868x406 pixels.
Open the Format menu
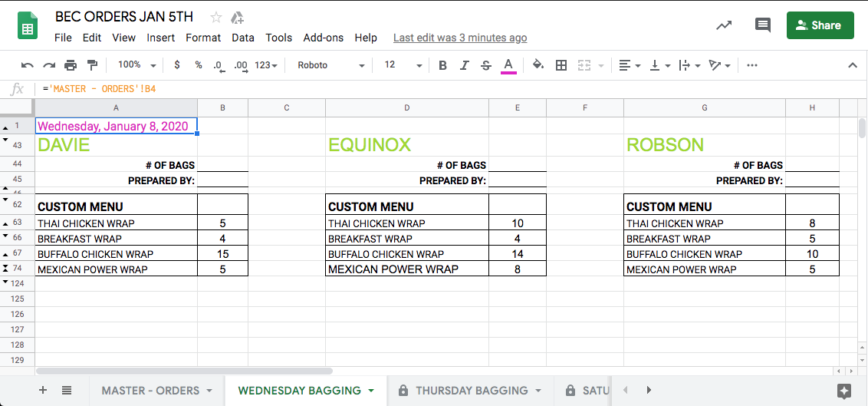coord(203,38)
